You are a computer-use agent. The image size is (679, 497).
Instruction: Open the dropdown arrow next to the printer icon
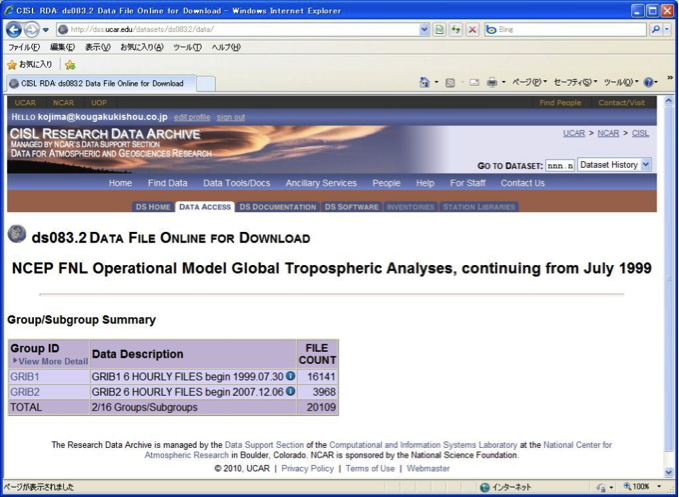pos(503,82)
